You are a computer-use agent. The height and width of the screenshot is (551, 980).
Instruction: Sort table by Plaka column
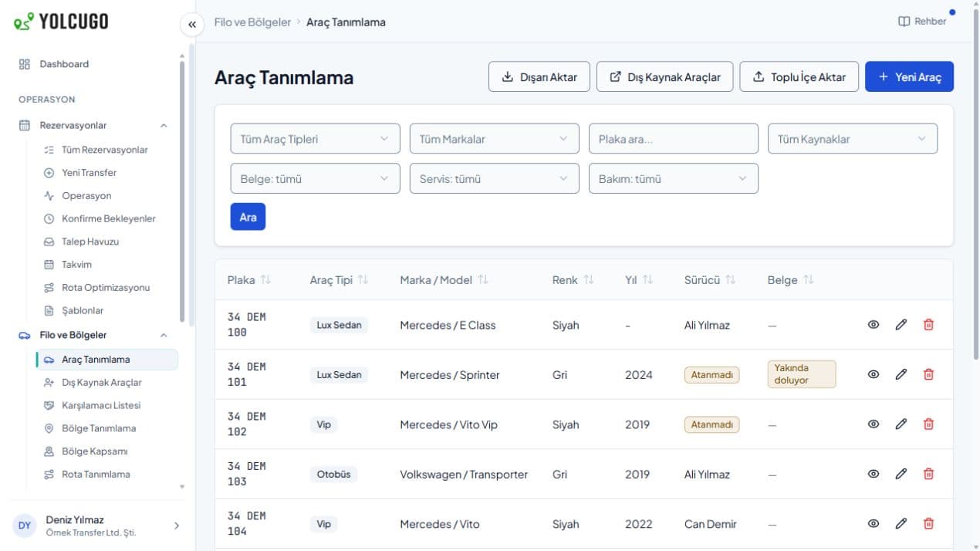[249, 280]
